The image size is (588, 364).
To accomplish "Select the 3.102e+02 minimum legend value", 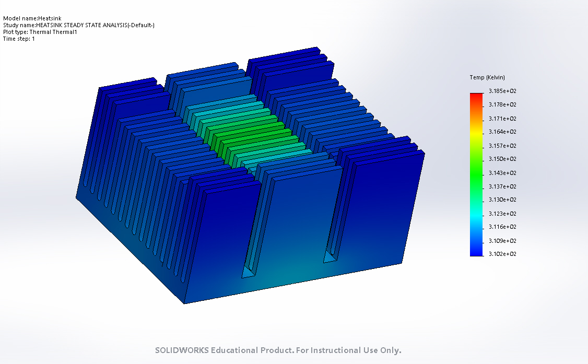I will pyautogui.click(x=502, y=254).
